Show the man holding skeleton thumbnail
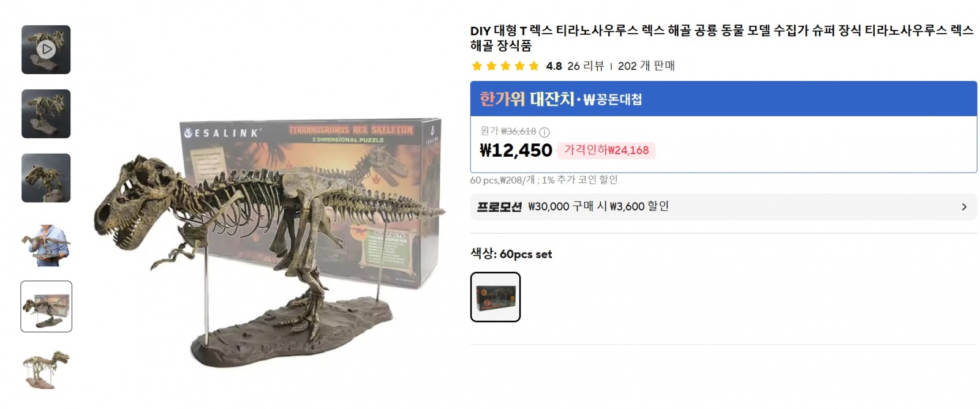This screenshot has width=980, height=409. pyautogui.click(x=46, y=242)
